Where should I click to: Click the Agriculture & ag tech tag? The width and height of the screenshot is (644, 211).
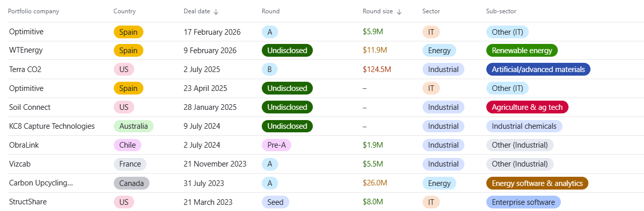[527, 107]
